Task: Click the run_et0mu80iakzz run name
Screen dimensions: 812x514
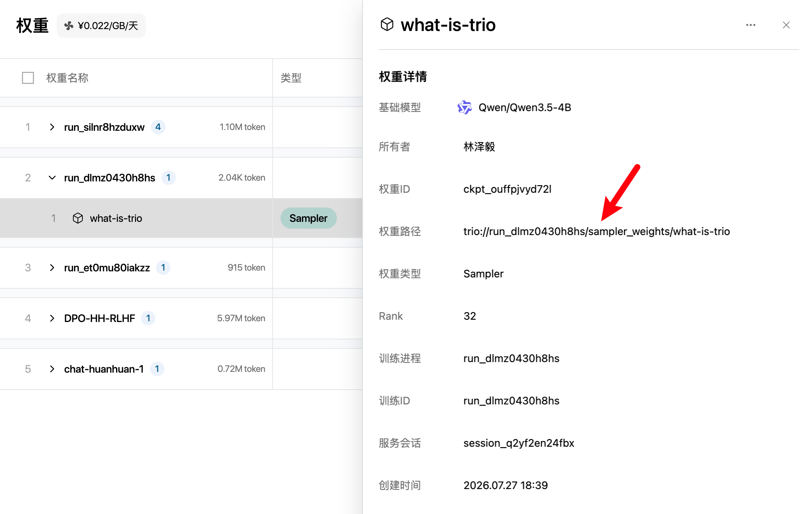Action: click(x=107, y=268)
